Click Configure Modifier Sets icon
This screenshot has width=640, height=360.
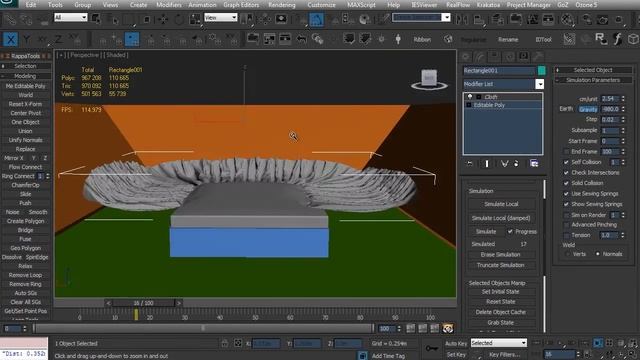pos(534,164)
